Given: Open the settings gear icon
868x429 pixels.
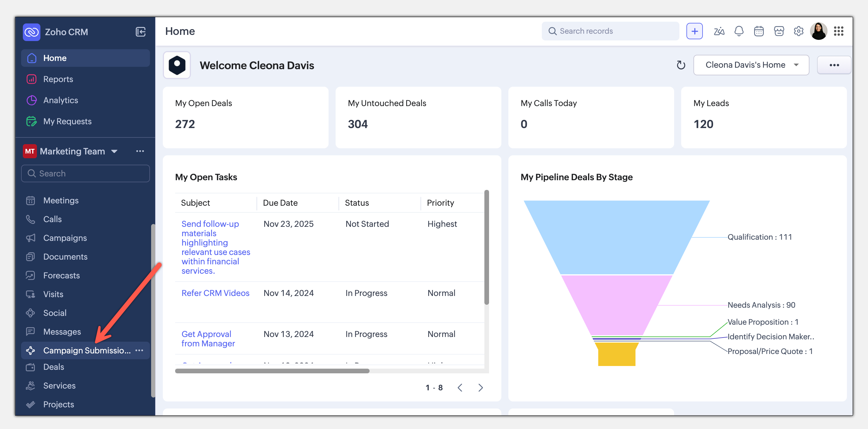Looking at the screenshot, I should 798,31.
